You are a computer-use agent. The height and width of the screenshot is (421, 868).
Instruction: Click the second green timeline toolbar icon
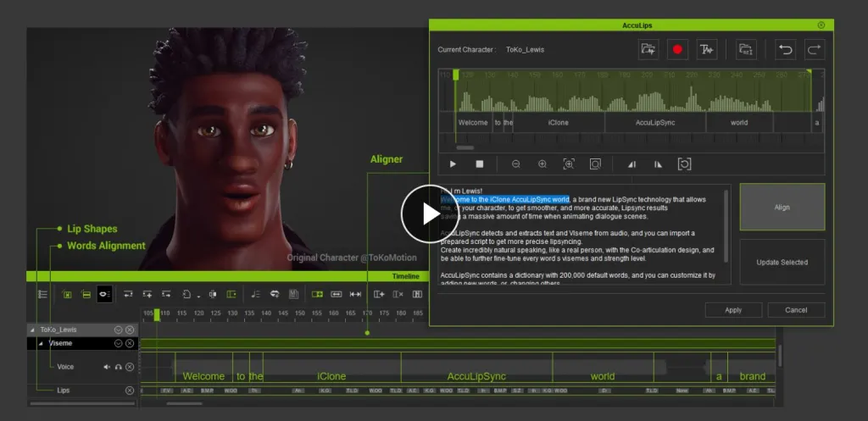(86, 294)
